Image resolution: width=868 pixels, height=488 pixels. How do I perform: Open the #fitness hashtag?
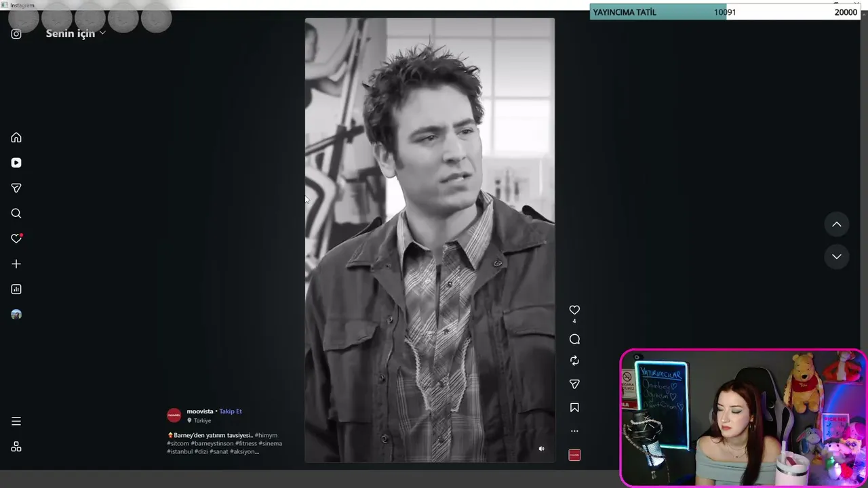point(246,443)
